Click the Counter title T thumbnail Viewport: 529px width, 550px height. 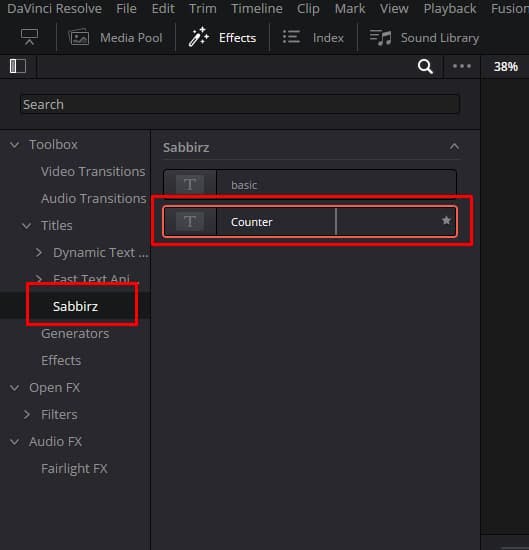coord(190,222)
